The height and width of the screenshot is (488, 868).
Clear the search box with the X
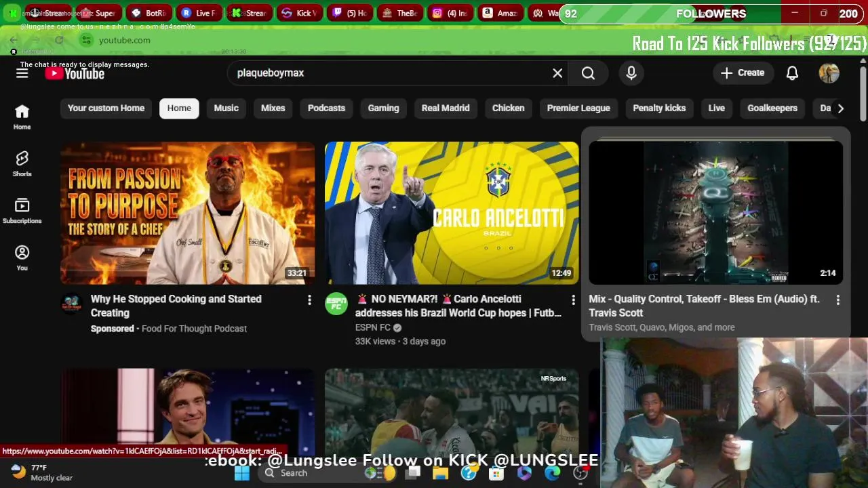pyautogui.click(x=557, y=73)
